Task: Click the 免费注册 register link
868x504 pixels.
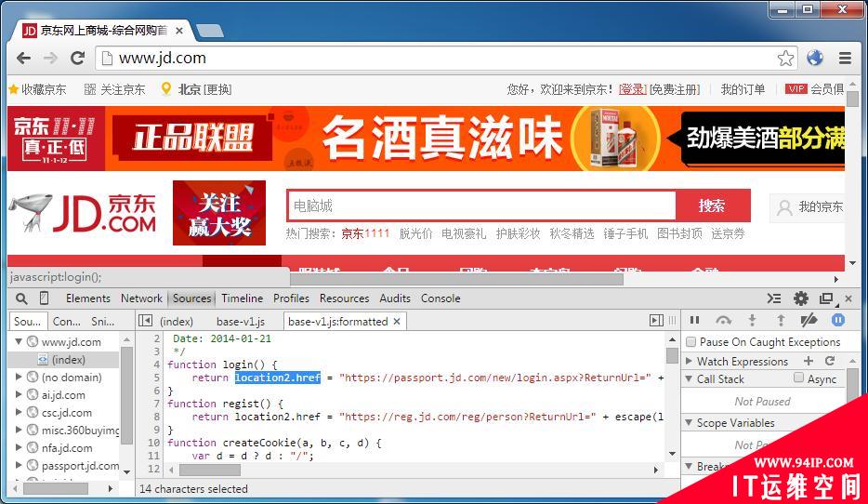Action: click(675, 89)
